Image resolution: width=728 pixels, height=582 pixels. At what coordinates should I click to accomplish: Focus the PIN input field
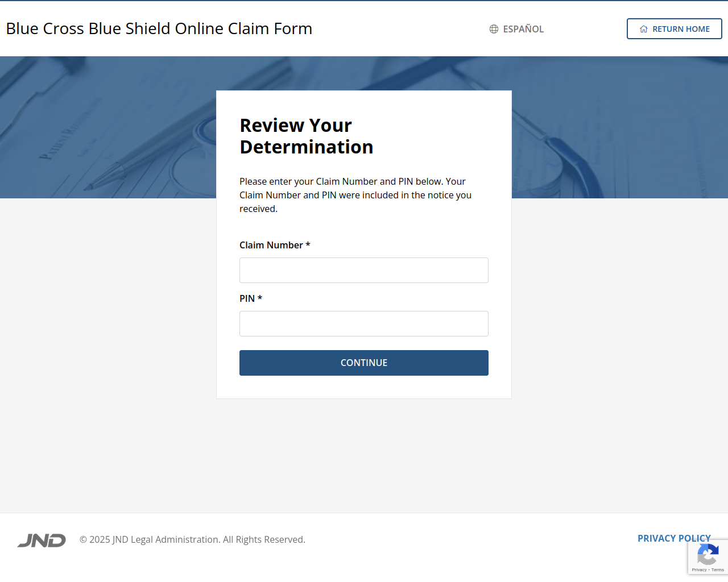click(364, 323)
